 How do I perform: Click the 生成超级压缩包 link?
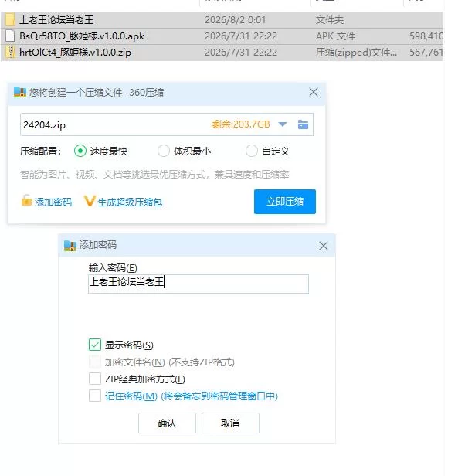pyautogui.click(x=130, y=202)
